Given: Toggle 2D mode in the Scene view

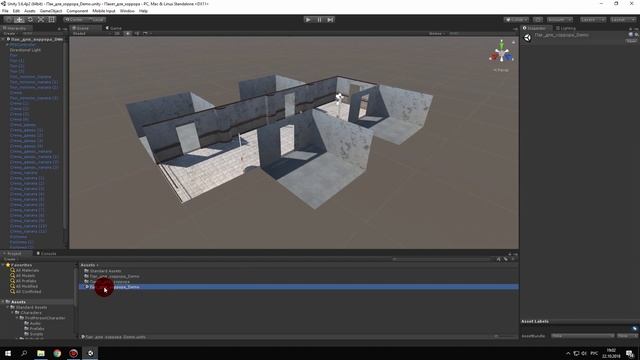Looking at the screenshot, I should [117, 33].
